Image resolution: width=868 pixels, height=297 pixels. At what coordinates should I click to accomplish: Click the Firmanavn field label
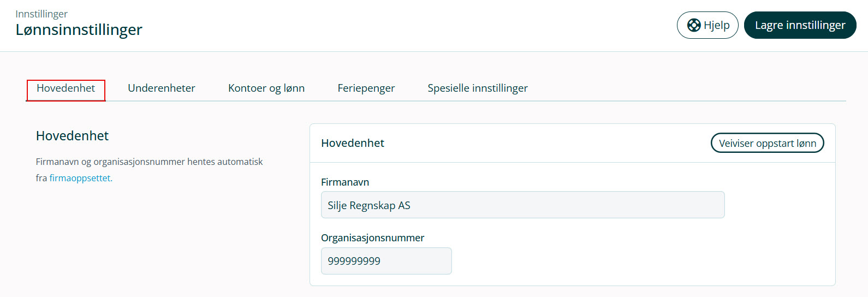pos(345,182)
